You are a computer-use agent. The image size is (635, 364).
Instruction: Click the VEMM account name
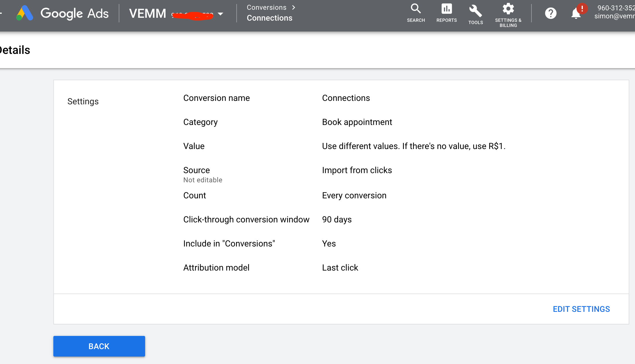147,13
